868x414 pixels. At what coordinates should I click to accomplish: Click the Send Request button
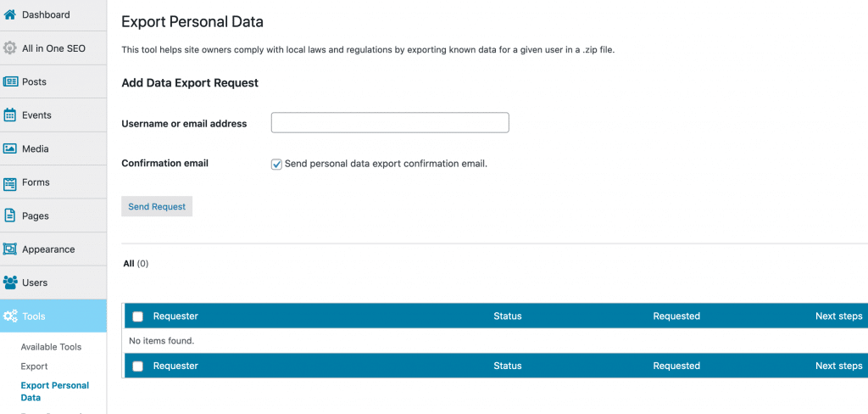point(157,206)
